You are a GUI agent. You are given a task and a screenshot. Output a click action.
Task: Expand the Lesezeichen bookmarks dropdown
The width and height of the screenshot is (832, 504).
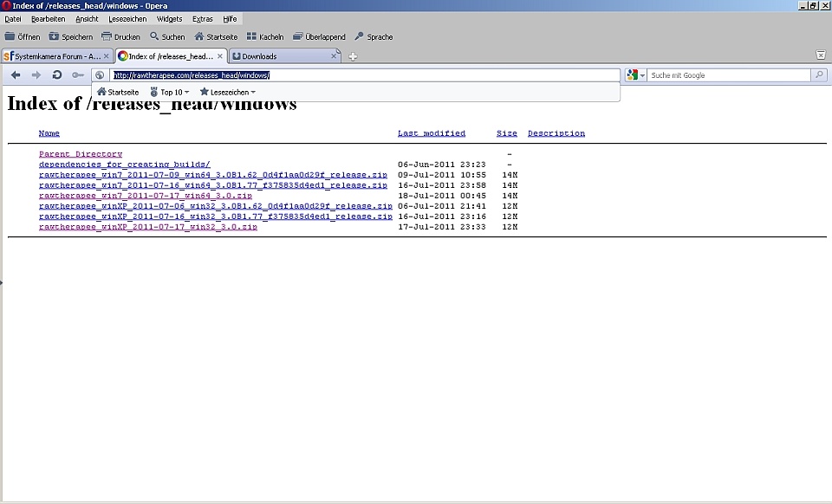pyautogui.click(x=227, y=92)
